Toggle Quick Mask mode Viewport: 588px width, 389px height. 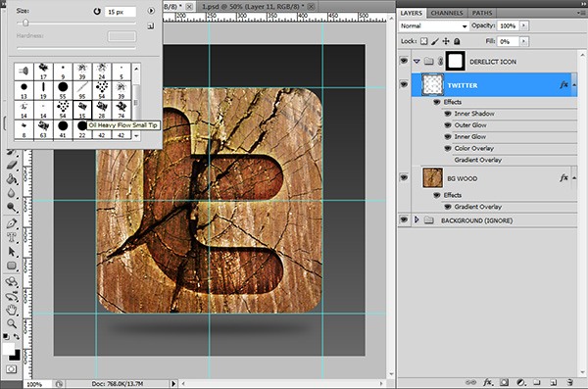(x=11, y=369)
